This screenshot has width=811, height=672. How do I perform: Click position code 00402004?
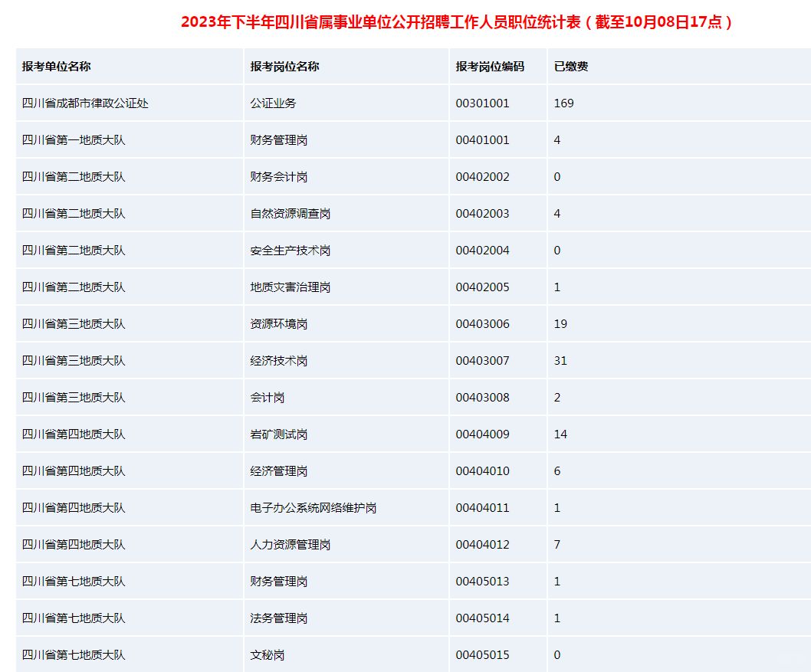[x=482, y=251]
